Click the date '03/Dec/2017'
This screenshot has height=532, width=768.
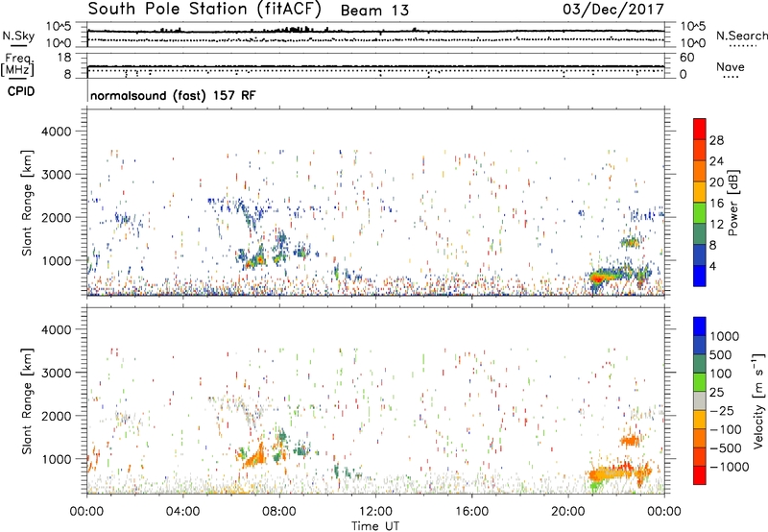[612, 10]
